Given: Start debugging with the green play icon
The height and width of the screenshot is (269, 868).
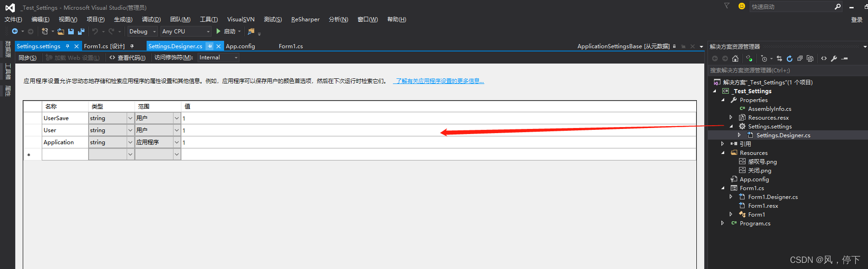Looking at the screenshot, I should click(x=219, y=31).
